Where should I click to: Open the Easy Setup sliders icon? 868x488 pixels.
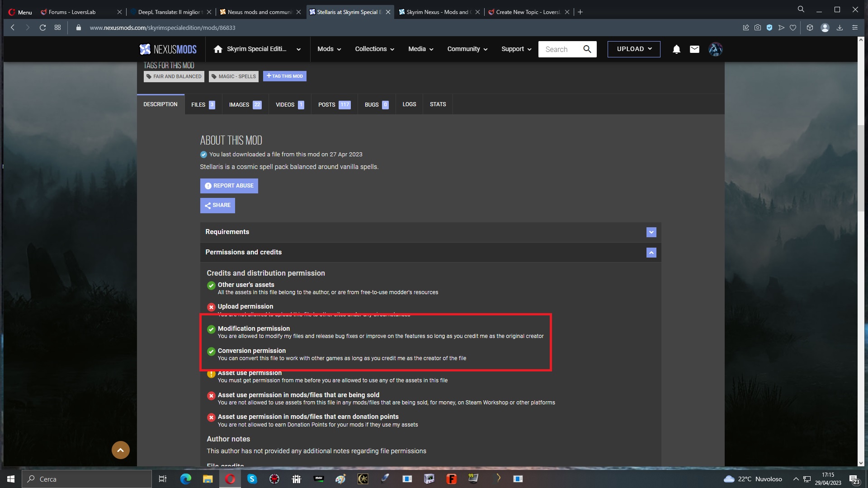(x=854, y=28)
